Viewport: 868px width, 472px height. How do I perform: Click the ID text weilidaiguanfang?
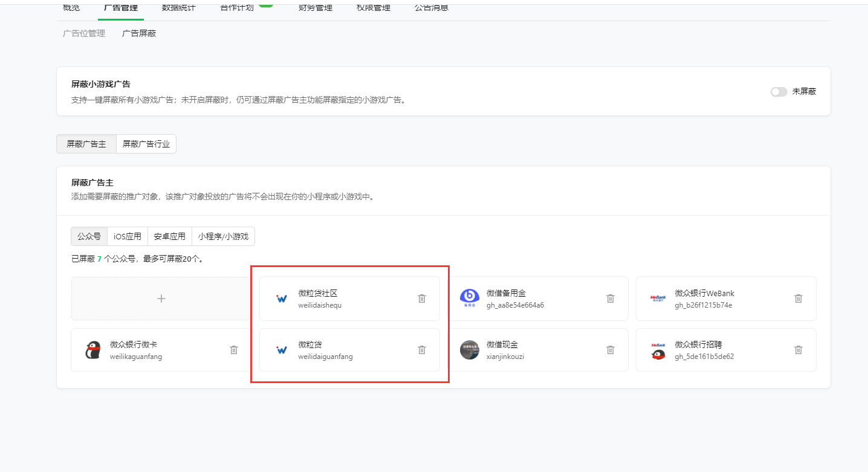pyautogui.click(x=325, y=357)
